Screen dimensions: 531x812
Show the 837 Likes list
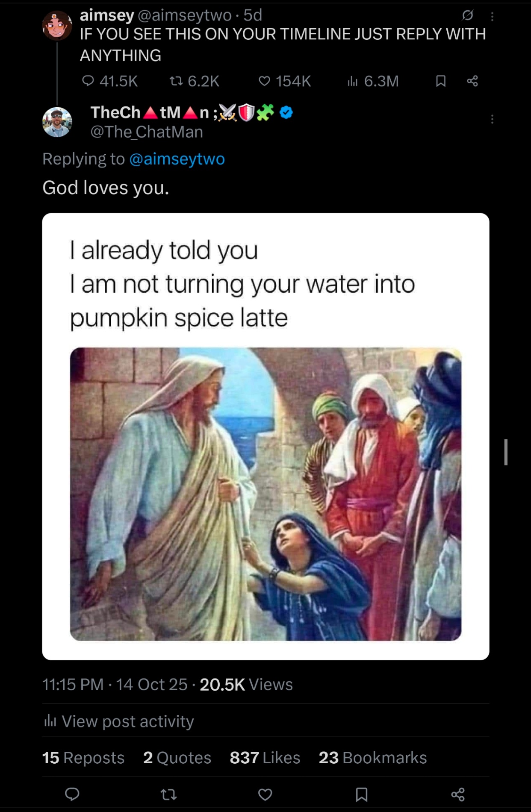pos(265,758)
